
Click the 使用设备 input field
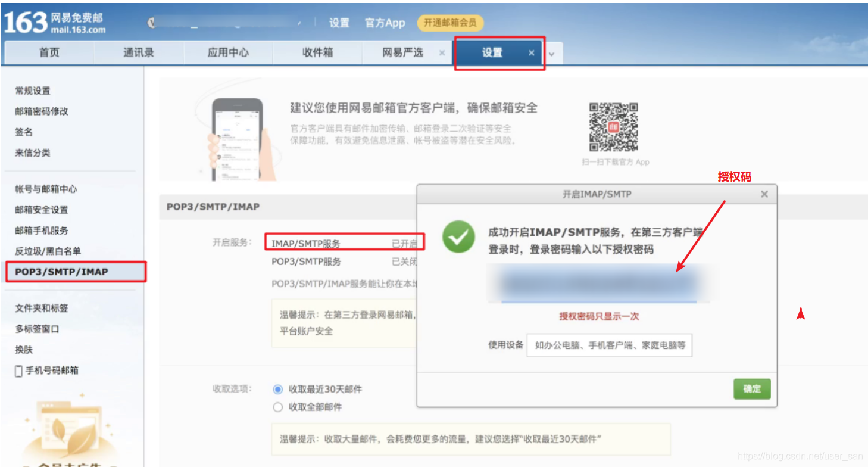click(x=609, y=345)
